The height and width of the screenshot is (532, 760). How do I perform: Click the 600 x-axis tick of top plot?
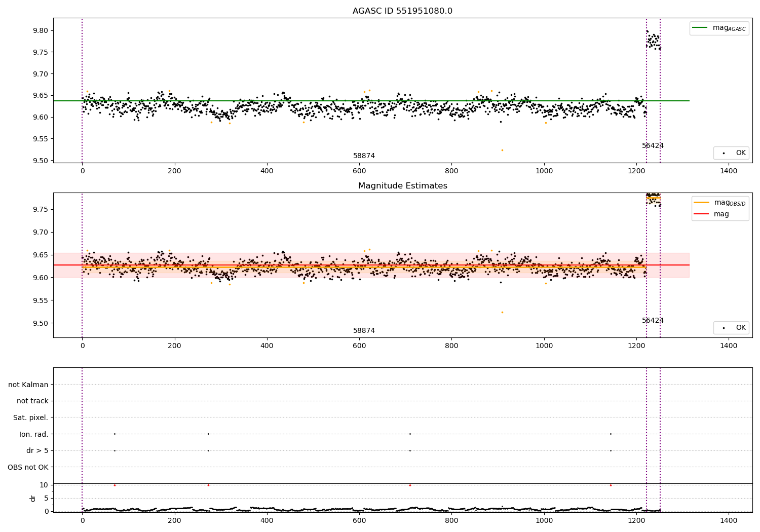[359, 171]
